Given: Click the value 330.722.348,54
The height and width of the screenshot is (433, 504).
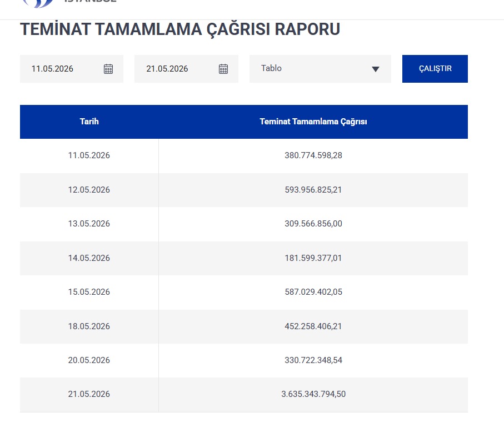Looking at the screenshot, I should coord(313,360).
